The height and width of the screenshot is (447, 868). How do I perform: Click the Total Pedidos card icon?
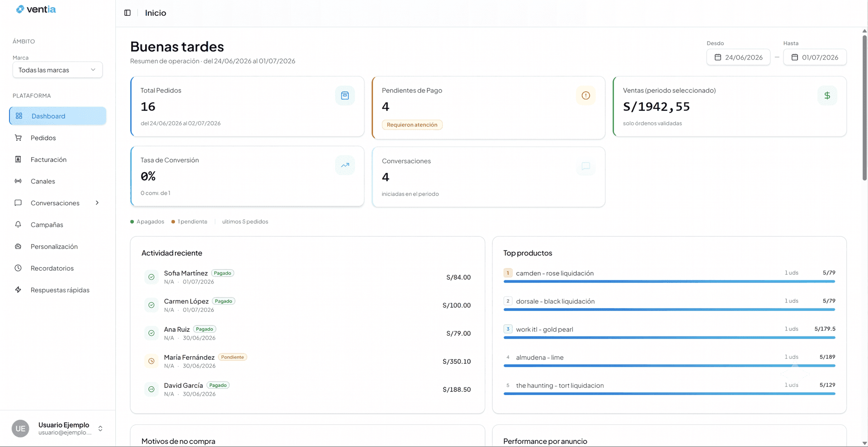(x=345, y=95)
